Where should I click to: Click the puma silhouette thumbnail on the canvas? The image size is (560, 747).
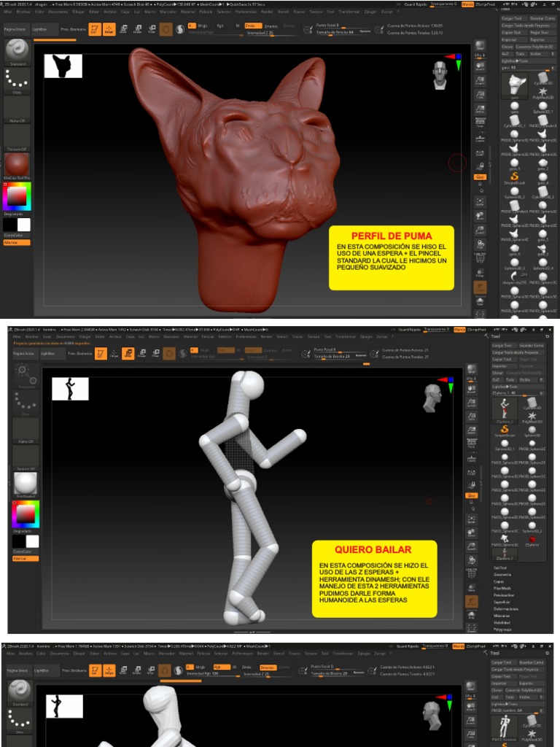coord(63,66)
